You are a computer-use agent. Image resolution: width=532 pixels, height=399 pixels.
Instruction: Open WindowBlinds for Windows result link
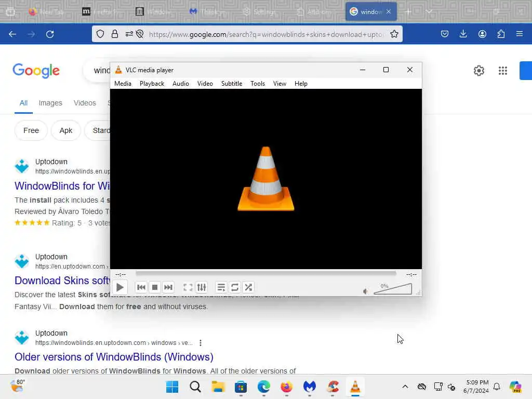pos(62,186)
